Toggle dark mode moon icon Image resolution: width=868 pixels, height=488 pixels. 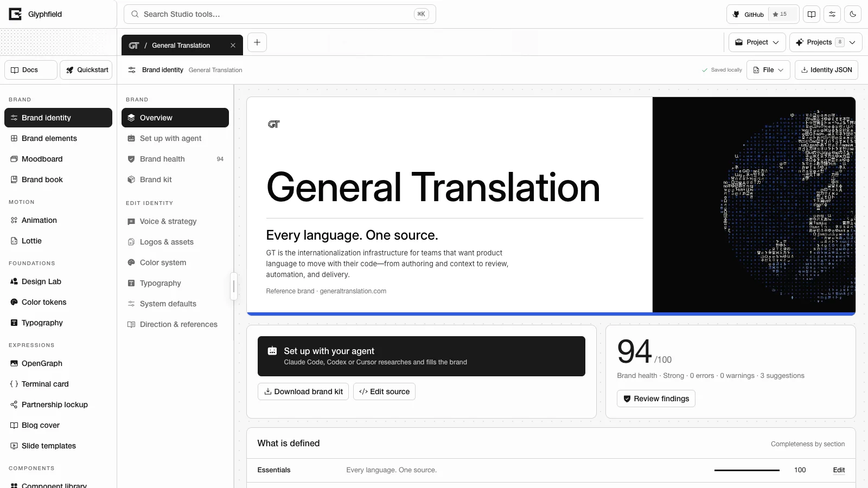[853, 14]
